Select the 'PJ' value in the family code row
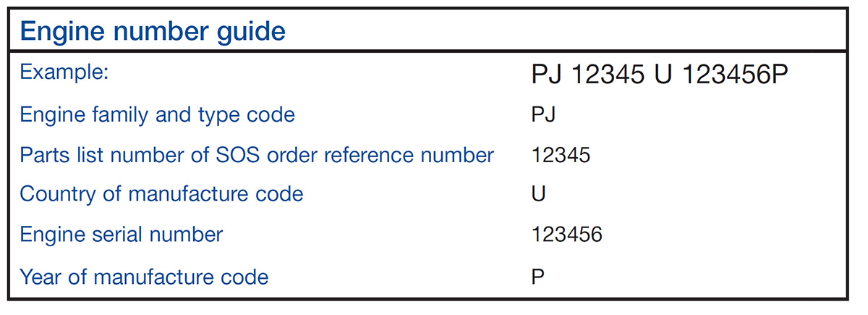 tap(542, 114)
